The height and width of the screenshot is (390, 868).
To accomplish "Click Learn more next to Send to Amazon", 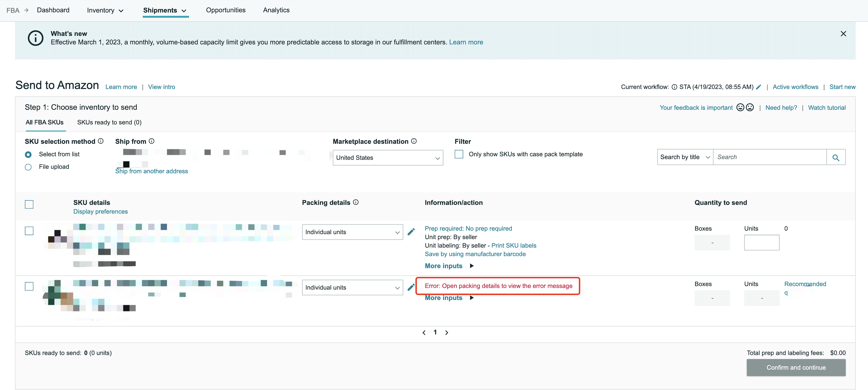I will [121, 87].
